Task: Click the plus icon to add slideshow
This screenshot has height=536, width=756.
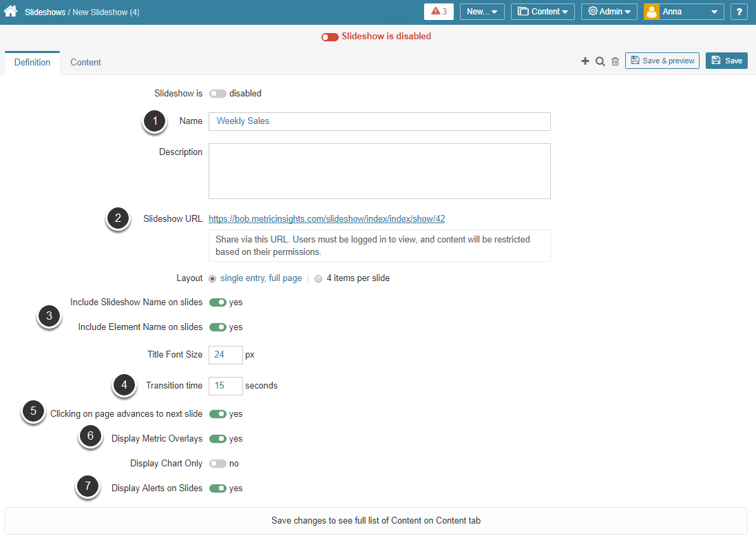Action: (585, 61)
